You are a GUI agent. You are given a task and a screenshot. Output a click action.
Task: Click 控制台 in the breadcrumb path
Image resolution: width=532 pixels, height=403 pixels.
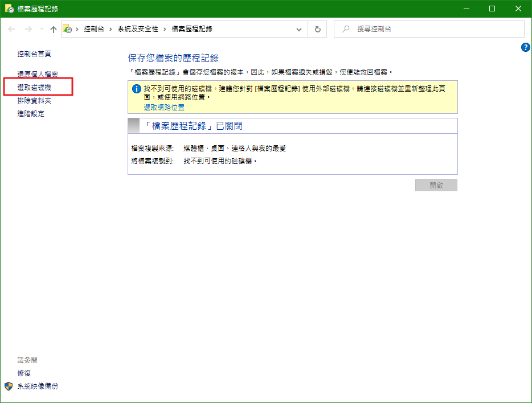[94, 29]
